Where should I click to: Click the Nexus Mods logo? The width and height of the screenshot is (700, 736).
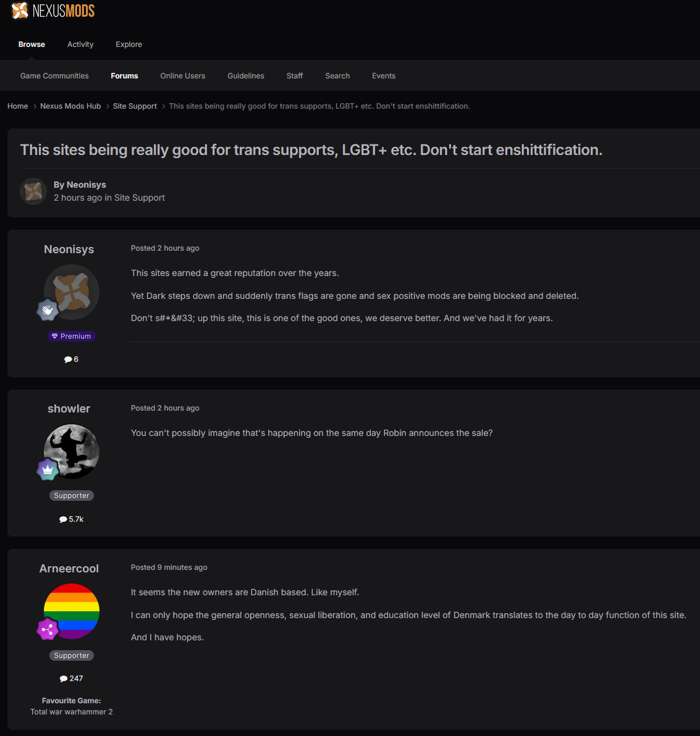(x=53, y=10)
